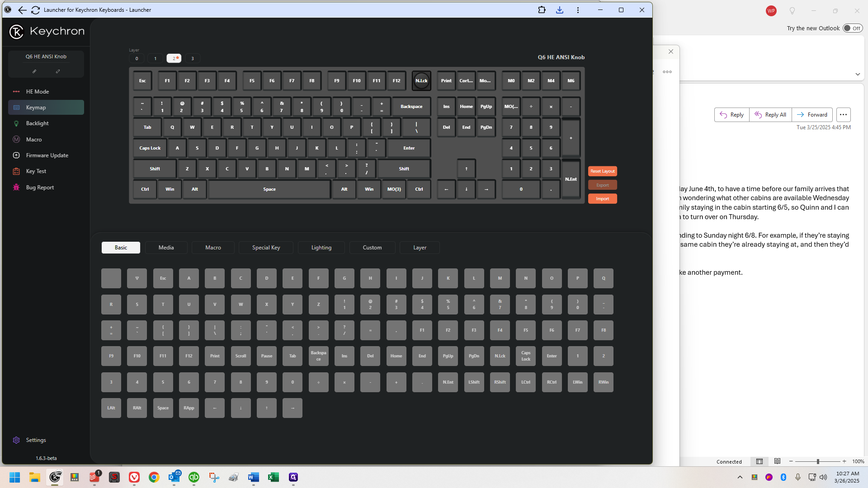Select Backspace key on keyboard layout

(411, 107)
